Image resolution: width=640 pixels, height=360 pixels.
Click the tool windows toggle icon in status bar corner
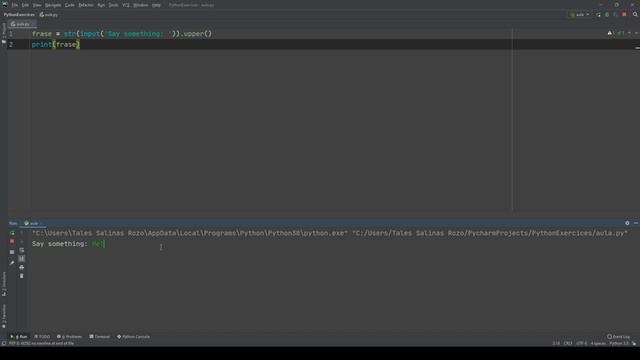(4, 343)
